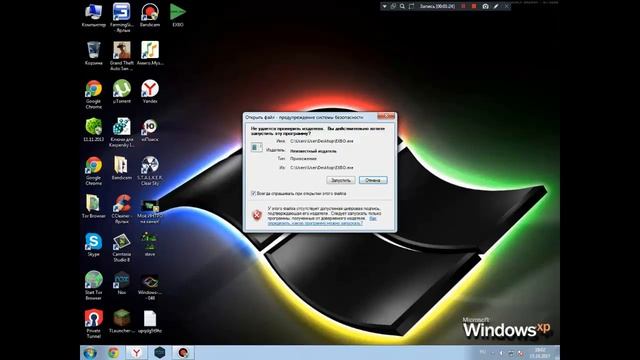Select Grand Theft Auto San Andreas shortcut
640x360 pixels.
click(x=122, y=56)
